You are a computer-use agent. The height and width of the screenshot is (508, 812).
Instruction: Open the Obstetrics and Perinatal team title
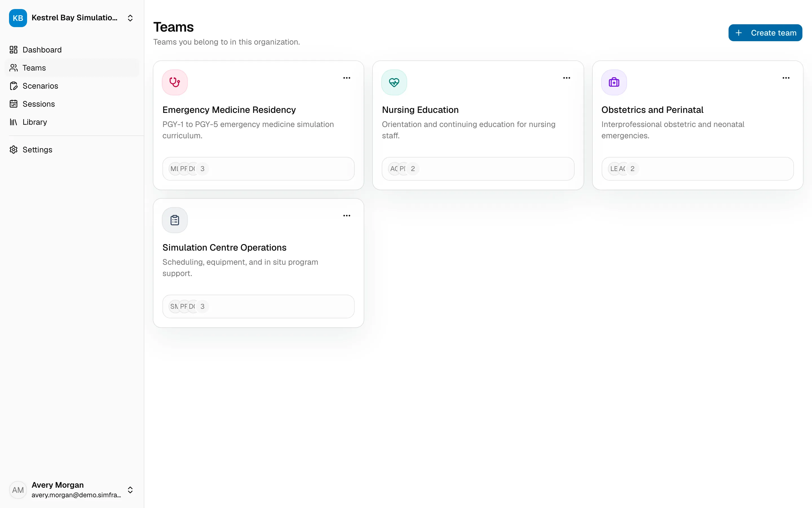coord(652,110)
